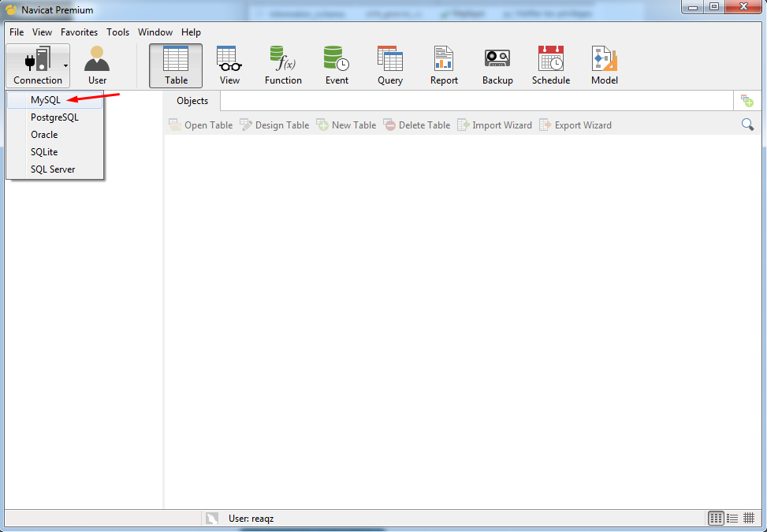Viewport: 767px width, 532px height.
Task: Click the Open Table button
Action: coord(200,125)
